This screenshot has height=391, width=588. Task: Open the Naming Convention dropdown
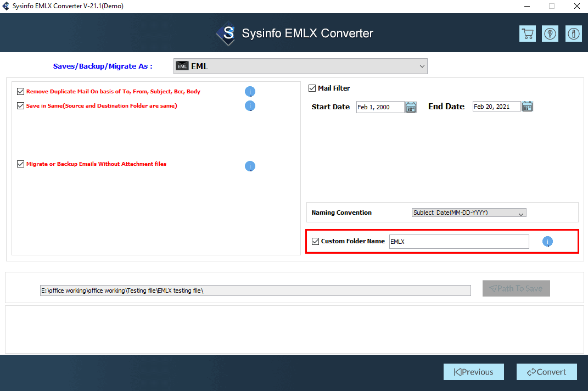pyautogui.click(x=469, y=213)
